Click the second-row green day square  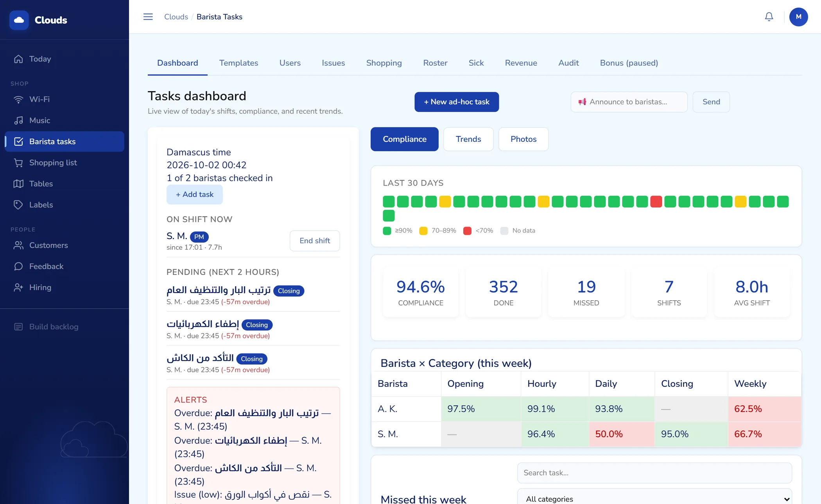(389, 216)
